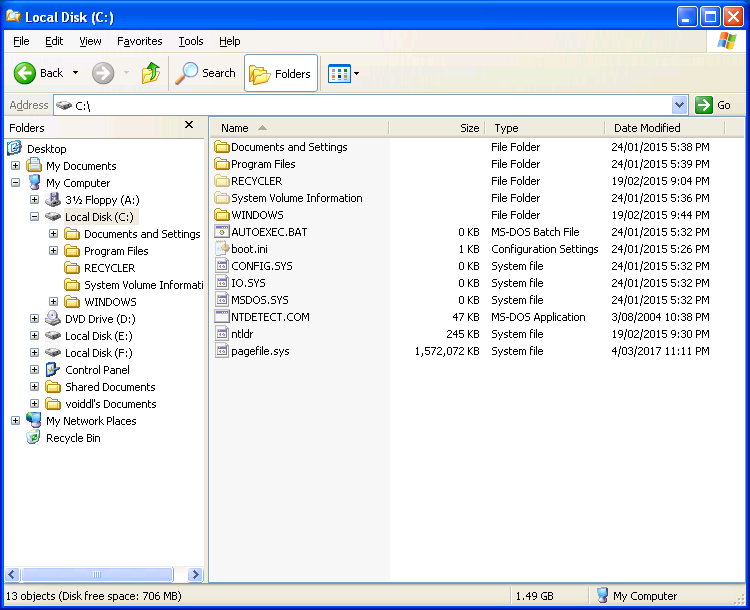This screenshot has width=750, height=610.
Task: Open the Favorites menu
Action: [x=140, y=41]
